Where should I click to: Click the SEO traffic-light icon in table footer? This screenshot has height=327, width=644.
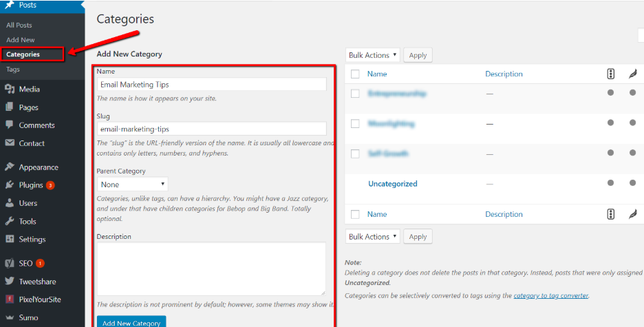pos(610,214)
